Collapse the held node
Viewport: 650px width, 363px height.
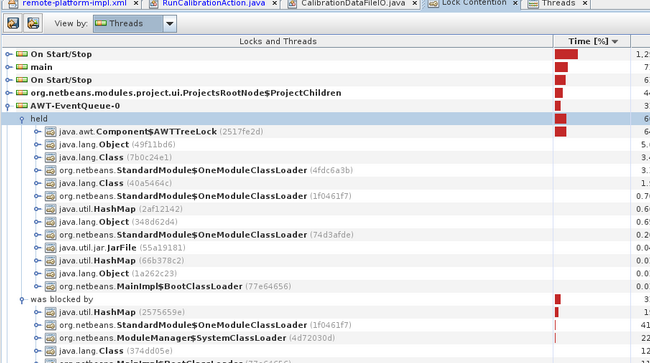pyautogui.click(x=22, y=119)
